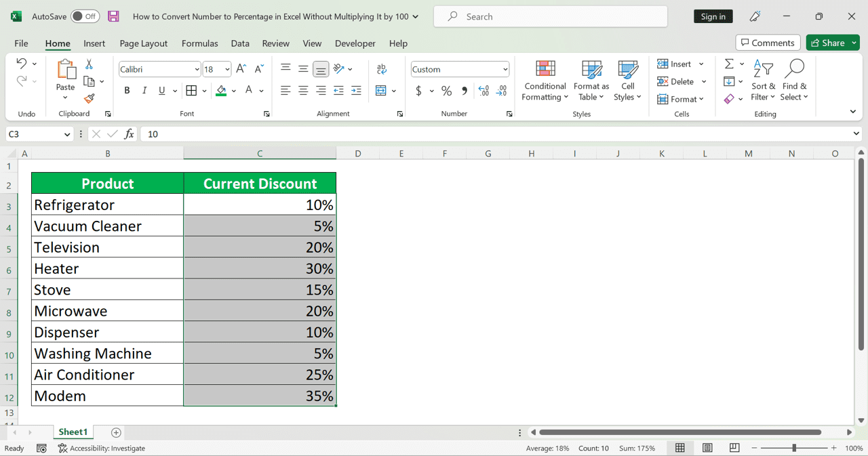Apply Comma Style number format
Viewport: 868px width, 456px height.
click(x=465, y=90)
